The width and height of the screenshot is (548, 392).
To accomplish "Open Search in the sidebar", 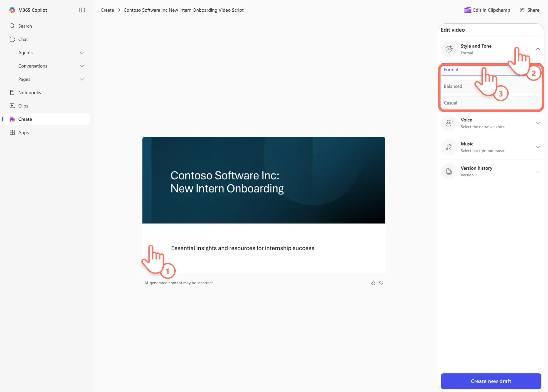I will pyautogui.click(x=47, y=26).
